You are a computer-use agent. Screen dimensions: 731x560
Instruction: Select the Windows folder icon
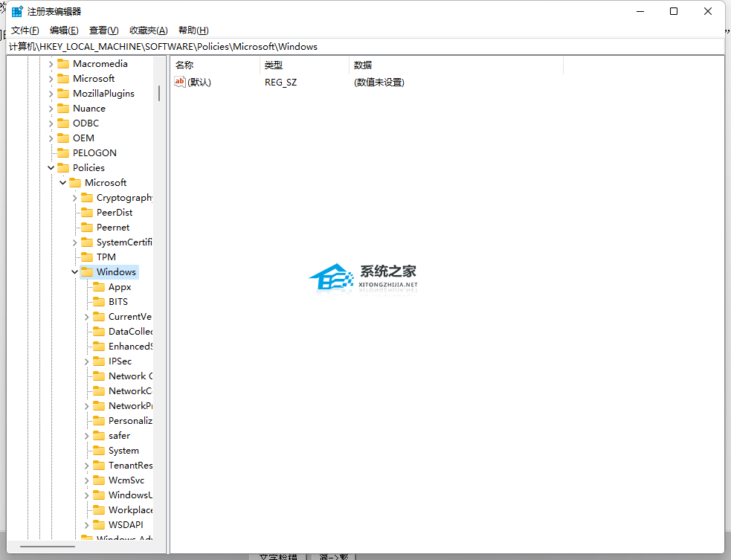coord(87,272)
